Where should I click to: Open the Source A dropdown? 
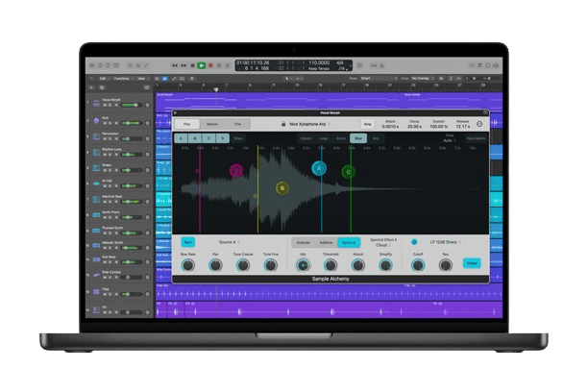229,242
